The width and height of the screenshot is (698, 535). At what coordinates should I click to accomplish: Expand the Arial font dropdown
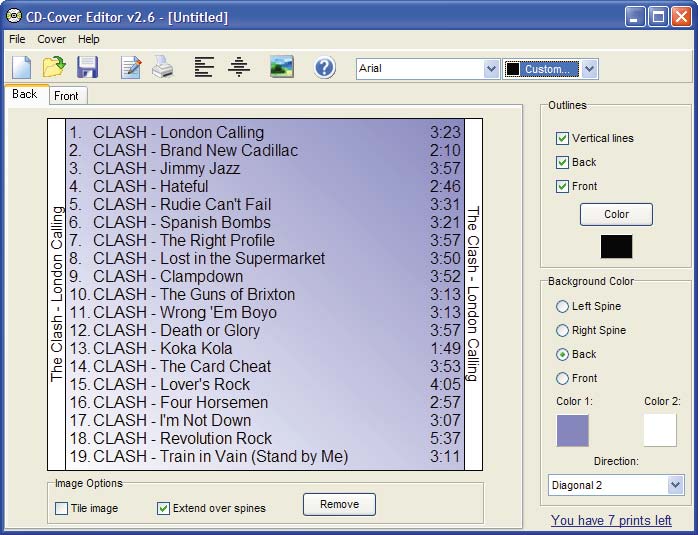point(491,69)
